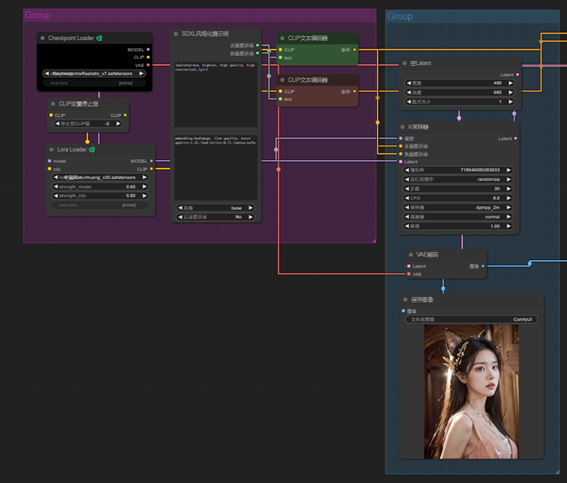Open the checkpoint model selector showing Realistic_v7.safetensors
The image size is (567, 483).
click(x=94, y=74)
